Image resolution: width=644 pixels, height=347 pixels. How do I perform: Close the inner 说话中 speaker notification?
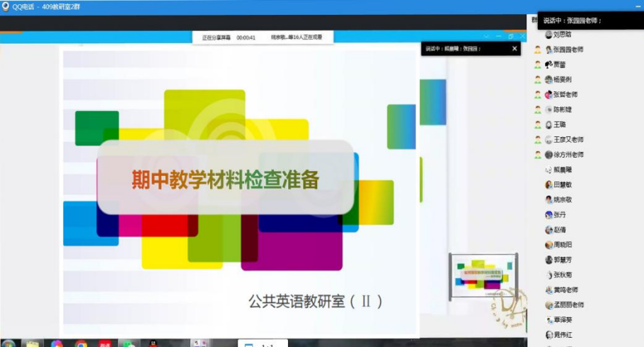[x=514, y=49]
